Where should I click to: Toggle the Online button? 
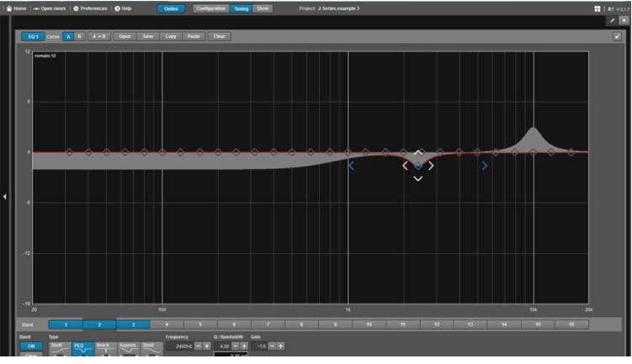pyautogui.click(x=170, y=8)
